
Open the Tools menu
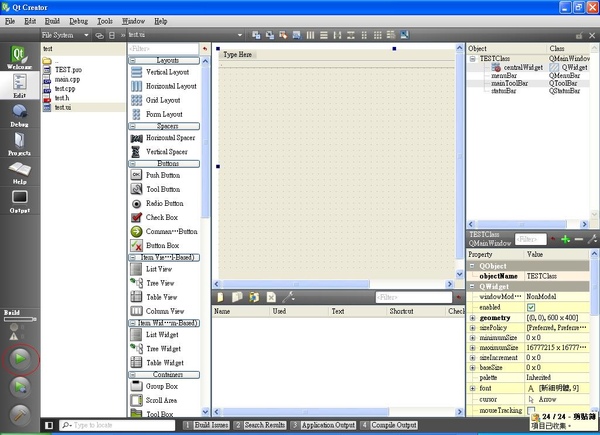pyautogui.click(x=104, y=21)
